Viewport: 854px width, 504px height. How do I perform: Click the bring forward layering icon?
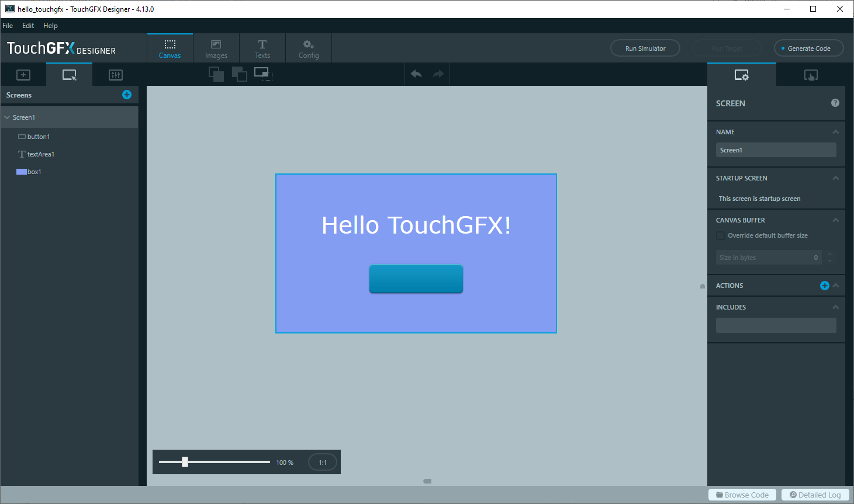(x=216, y=74)
